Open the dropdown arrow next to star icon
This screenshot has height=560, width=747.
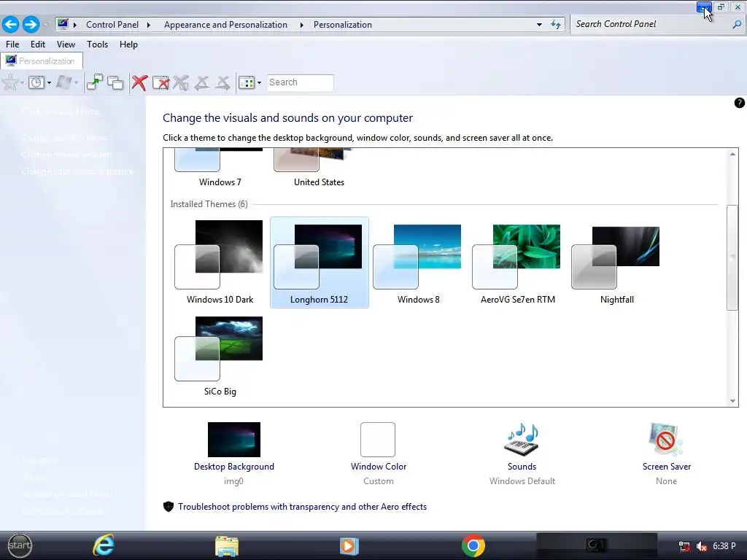(22, 83)
